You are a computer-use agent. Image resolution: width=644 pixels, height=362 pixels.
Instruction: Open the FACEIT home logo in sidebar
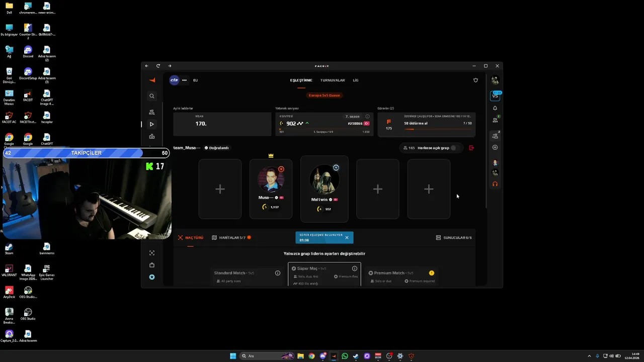pyautogui.click(x=152, y=80)
